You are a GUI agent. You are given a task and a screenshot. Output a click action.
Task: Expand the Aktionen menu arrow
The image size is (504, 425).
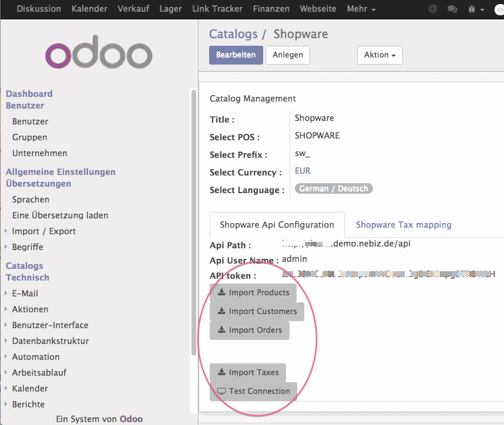[x=6, y=309]
